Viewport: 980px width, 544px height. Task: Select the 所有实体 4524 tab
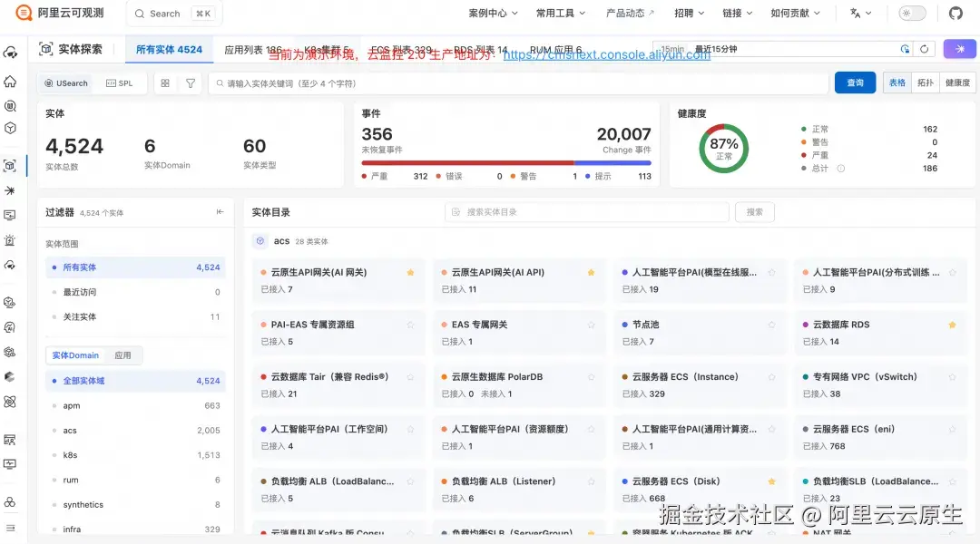point(169,49)
